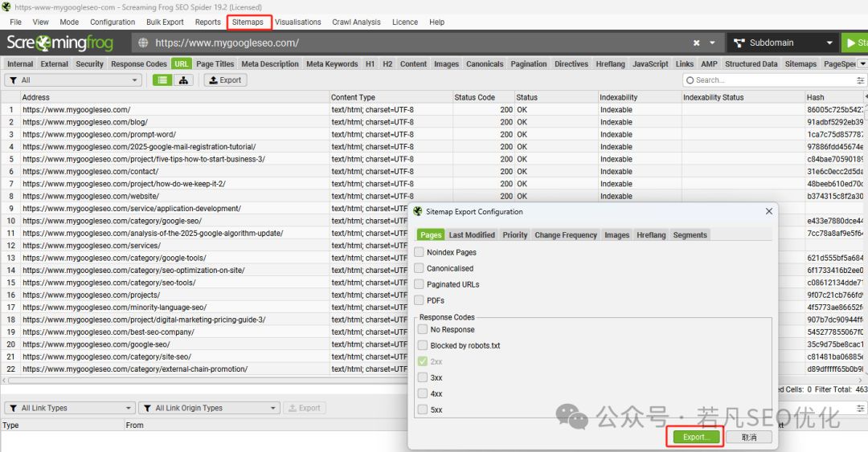This screenshot has height=452, width=868.
Task: Check the Blocked by robots.txt option
Action: point(423,345)
